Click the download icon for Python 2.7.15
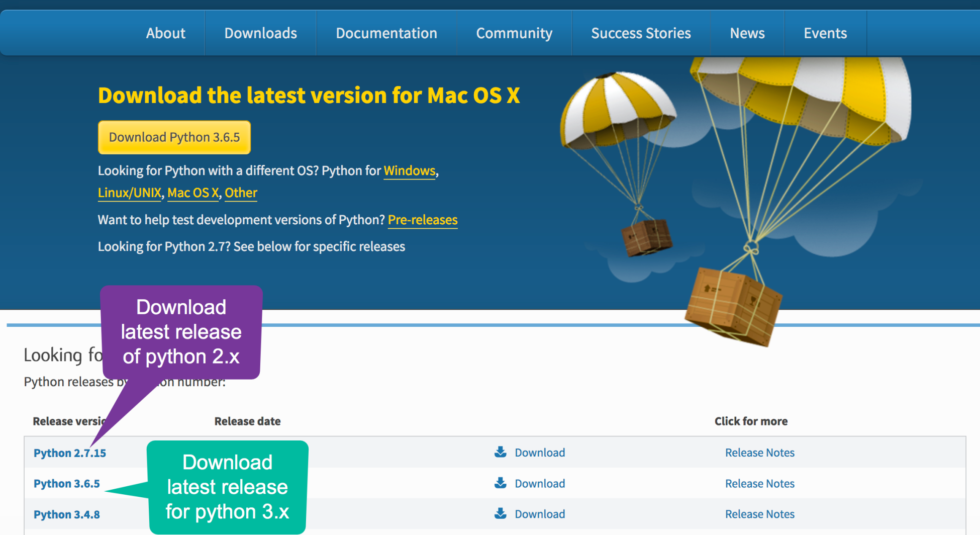Image resolution: width=980 pixels, height=535 pixels. click(500, 452)
